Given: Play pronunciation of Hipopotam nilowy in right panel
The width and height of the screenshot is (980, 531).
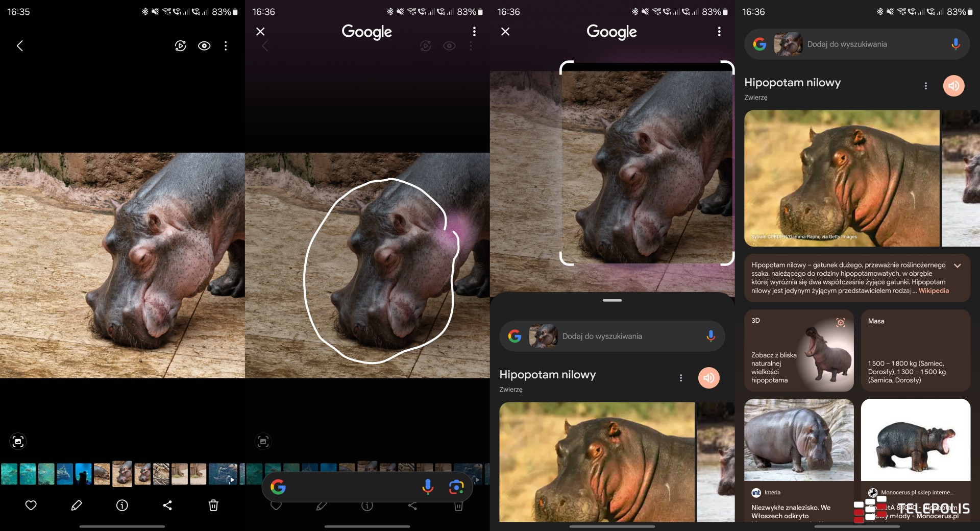Looking at the screenshot, I should (x=953, y=86).
